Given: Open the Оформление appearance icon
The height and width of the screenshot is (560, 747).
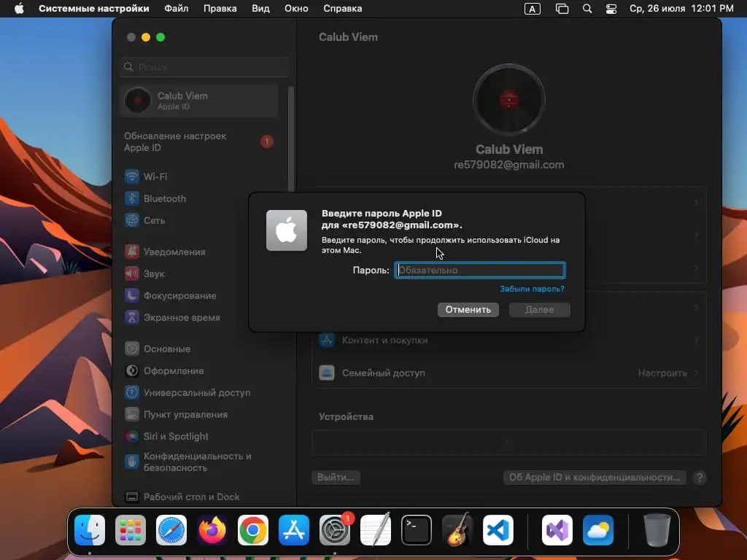Looking at the screenshot, I should (x=132, y=371).
